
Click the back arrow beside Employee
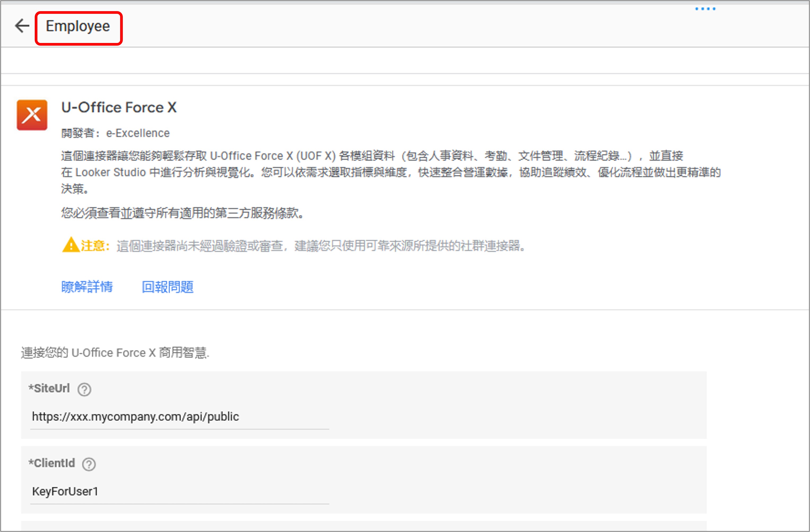click(23, 26)
